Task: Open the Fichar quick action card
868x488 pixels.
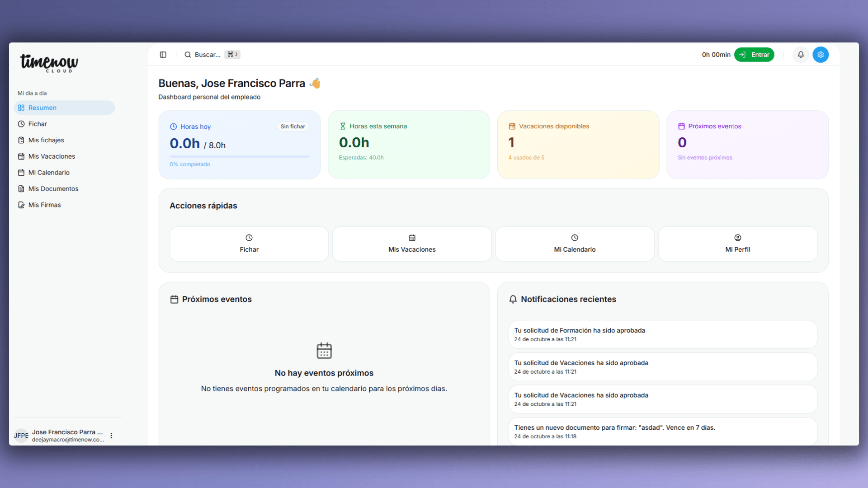Action: coord(249,244)
